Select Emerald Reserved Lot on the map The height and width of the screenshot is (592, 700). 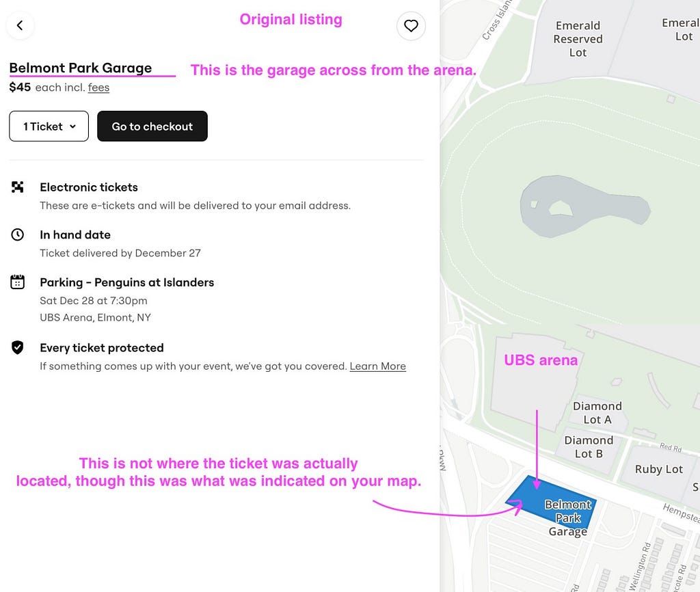point(578,39)
